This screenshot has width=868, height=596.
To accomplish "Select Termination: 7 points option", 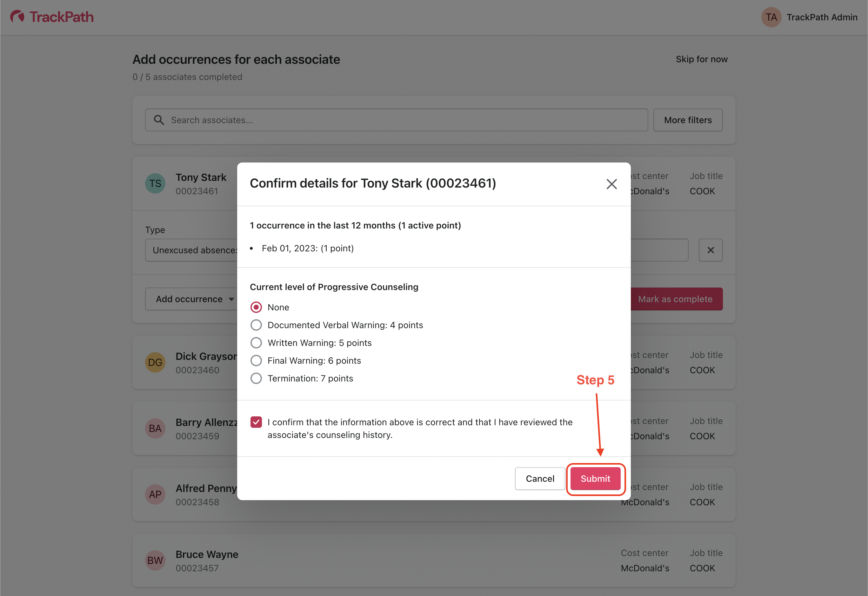I will tap(256, 378).
